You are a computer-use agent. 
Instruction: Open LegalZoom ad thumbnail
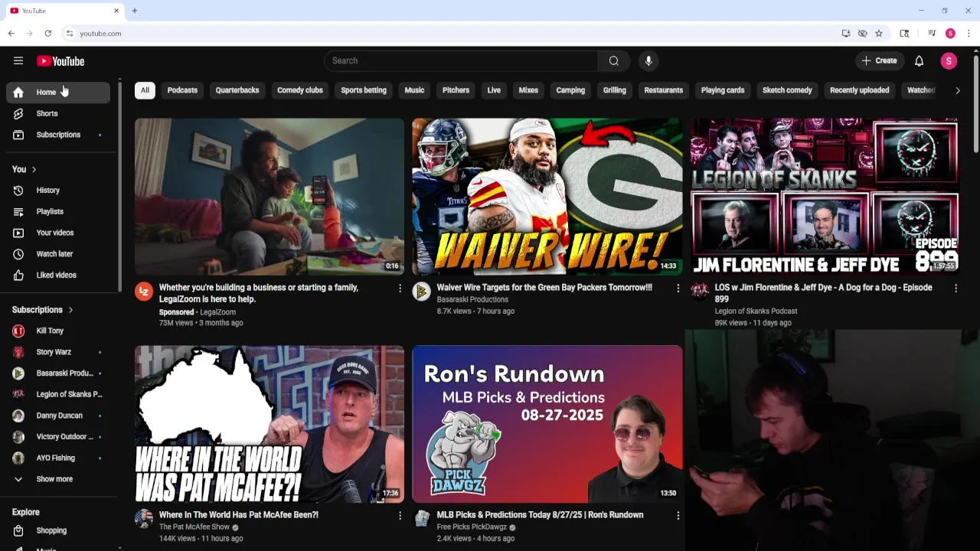point(269,196)
